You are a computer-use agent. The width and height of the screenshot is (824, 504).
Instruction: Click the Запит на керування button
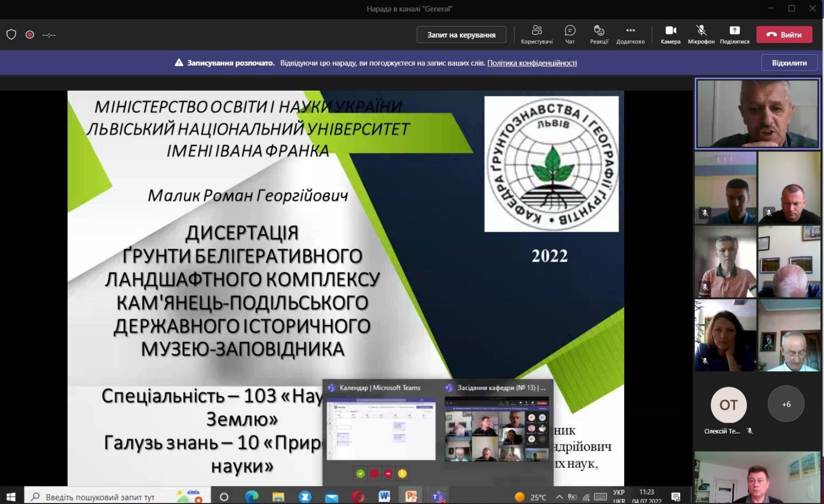coord(461,34)
